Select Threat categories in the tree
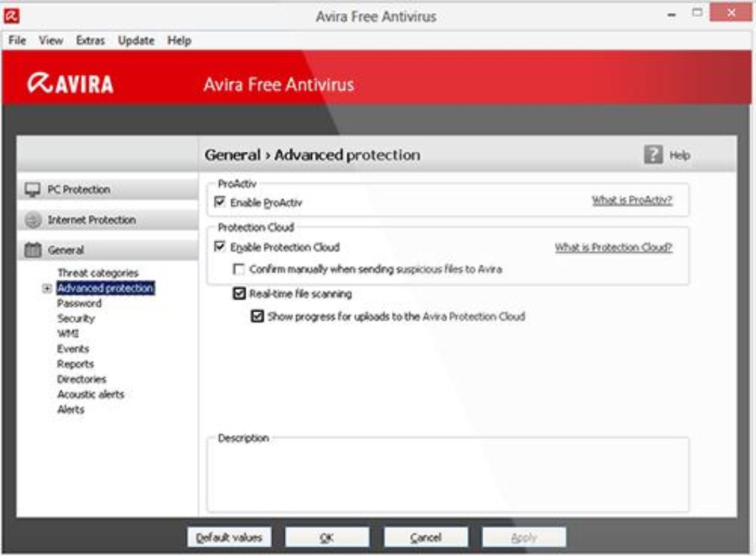 (98, 273)
